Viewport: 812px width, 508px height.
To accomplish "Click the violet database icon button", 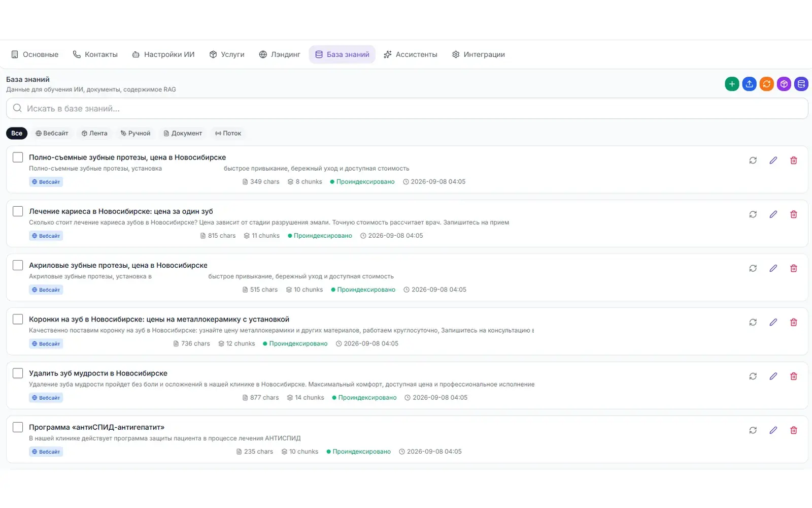I will point(801,84).
